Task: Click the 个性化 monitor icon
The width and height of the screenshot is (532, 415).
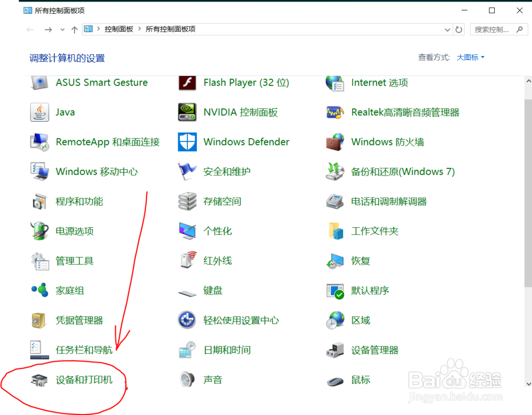Action: (187, 231)
